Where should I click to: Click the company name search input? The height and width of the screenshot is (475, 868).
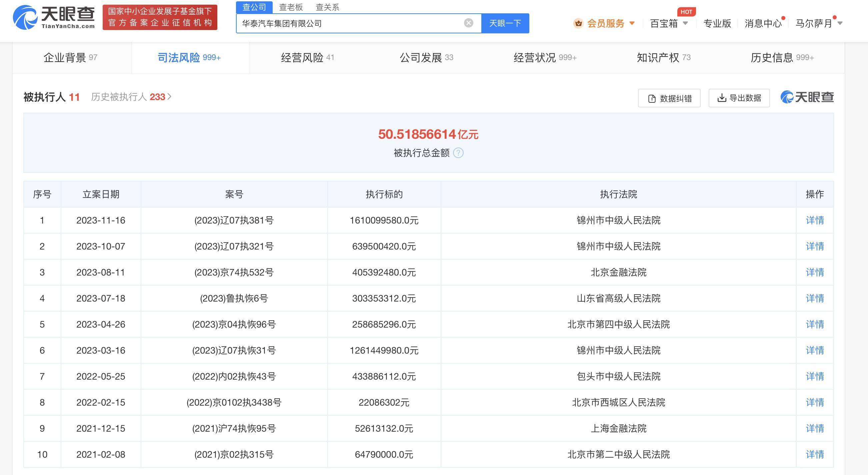(350, 23)
